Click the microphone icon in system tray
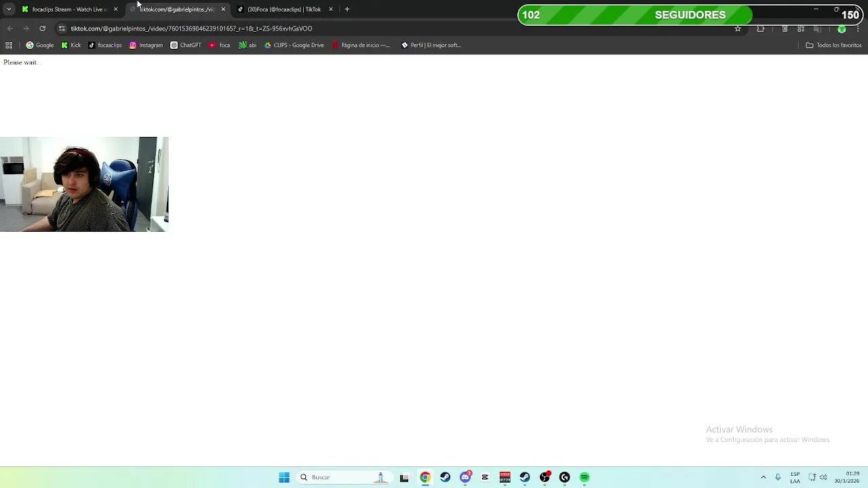 tap(778, 477)
